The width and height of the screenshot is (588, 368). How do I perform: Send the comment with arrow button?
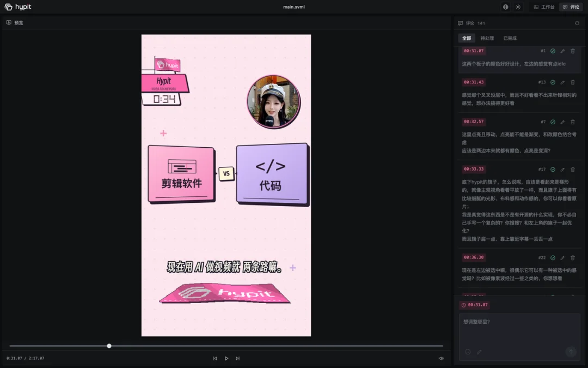tap(571, 352)
